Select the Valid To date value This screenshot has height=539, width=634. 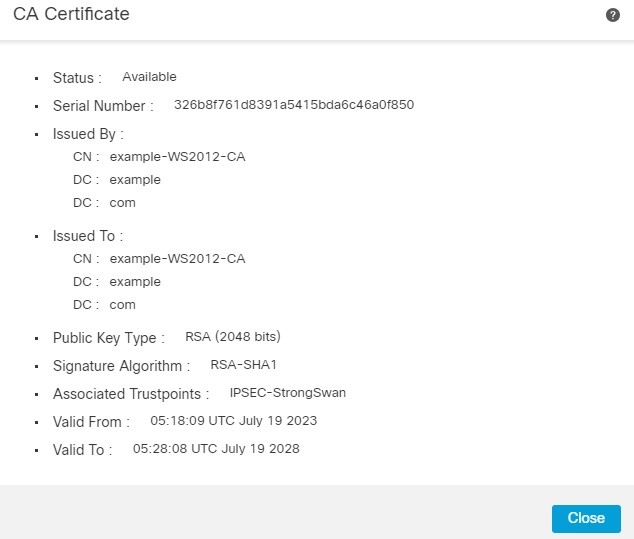coord(216,449)
